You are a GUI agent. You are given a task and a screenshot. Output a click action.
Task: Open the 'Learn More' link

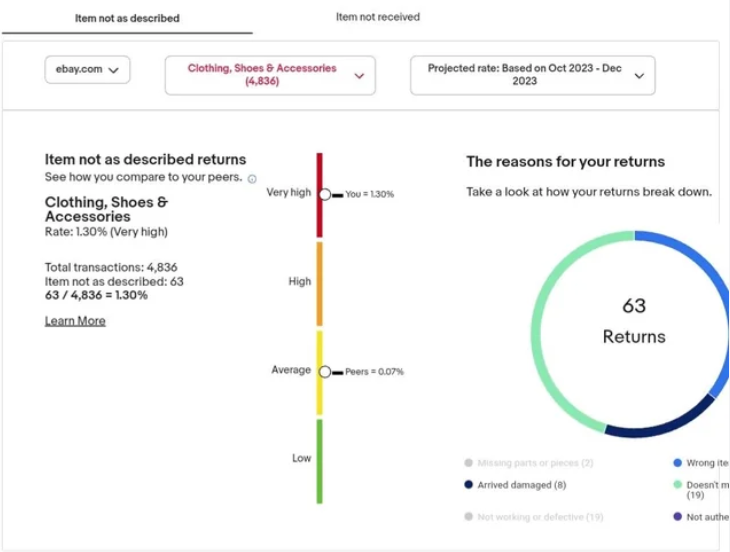pyautogui.click(x=75, y=321)
